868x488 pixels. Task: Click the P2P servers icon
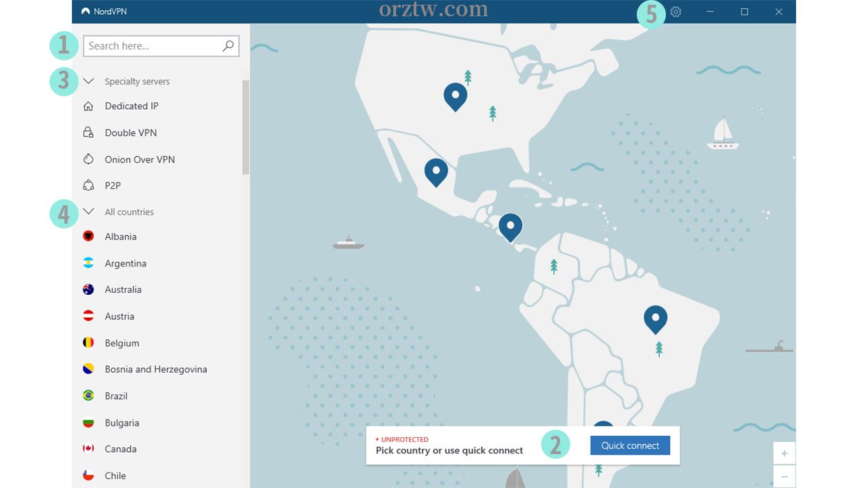click(x=88, y=185)
